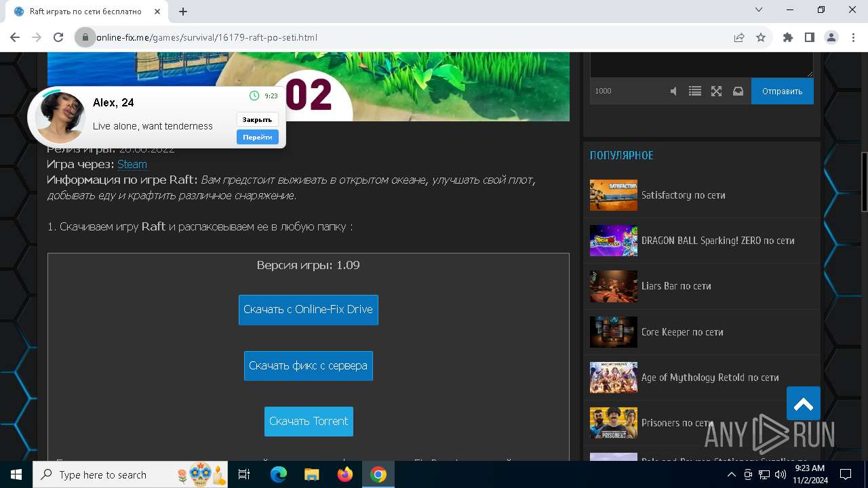
Task: Open the Prisoners game thumbnail
Action: coord(614,423)
